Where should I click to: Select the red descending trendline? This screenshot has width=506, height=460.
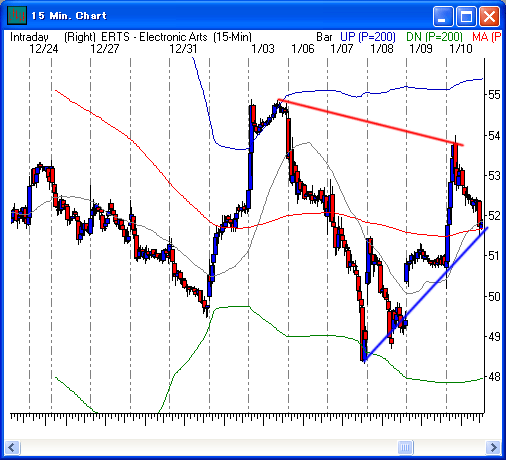[x=370, y=122]
